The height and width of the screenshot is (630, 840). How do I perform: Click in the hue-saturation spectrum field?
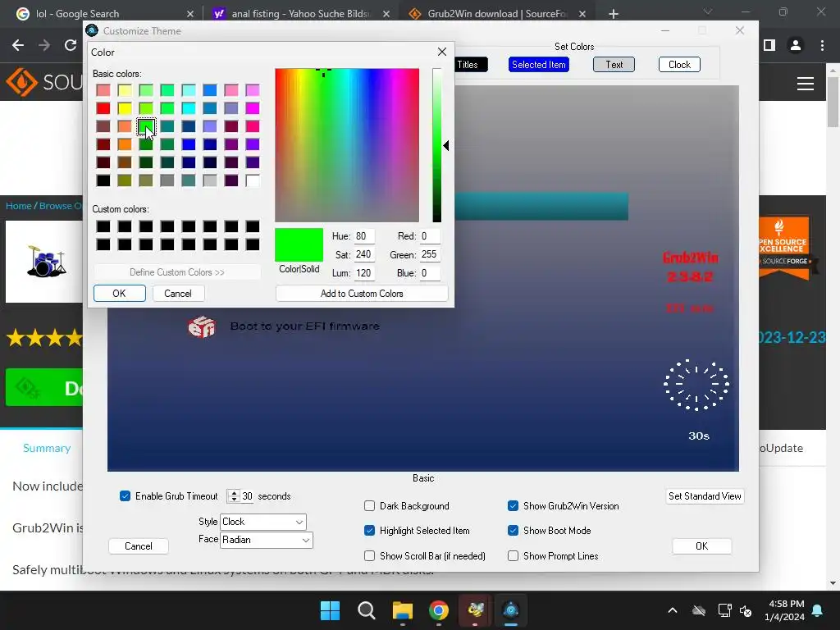pos(347,145)
